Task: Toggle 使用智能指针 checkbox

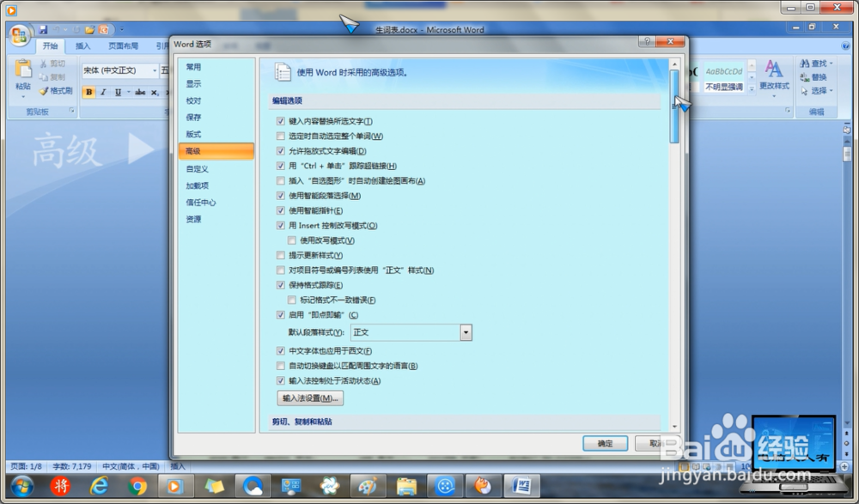Action: click(x=281, y=210)
